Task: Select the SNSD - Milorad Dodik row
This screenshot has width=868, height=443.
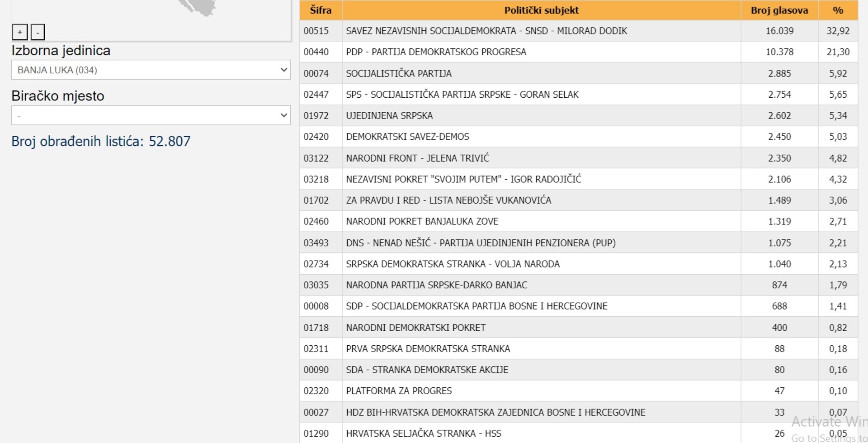Action: point(486,31)
